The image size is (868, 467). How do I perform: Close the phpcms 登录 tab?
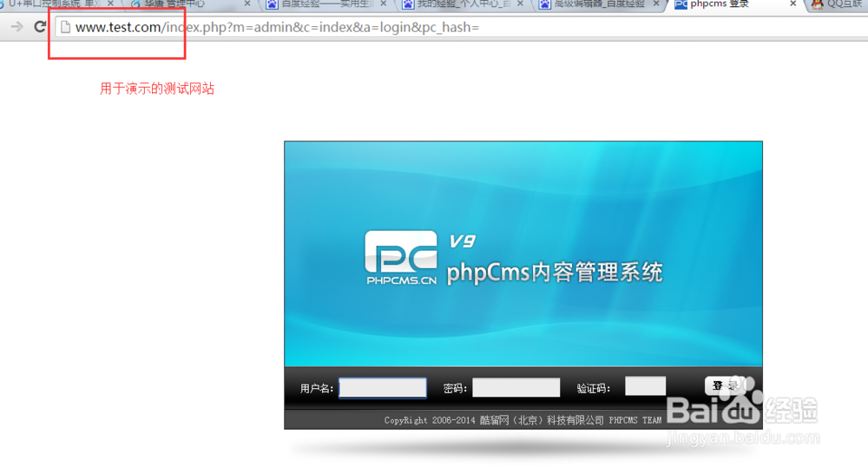pos(792,3)
